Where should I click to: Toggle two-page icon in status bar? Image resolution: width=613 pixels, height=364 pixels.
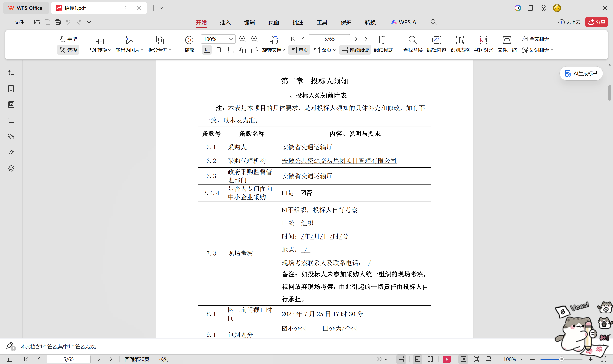[x=430, y=359]
